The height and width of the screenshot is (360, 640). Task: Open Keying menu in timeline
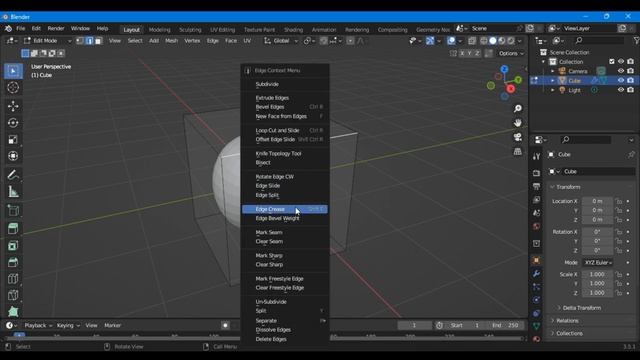[x=68, y=326]
